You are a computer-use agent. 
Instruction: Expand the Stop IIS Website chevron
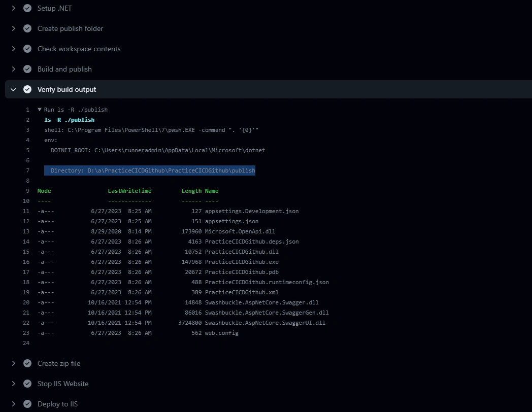click(x=14, y=384)
